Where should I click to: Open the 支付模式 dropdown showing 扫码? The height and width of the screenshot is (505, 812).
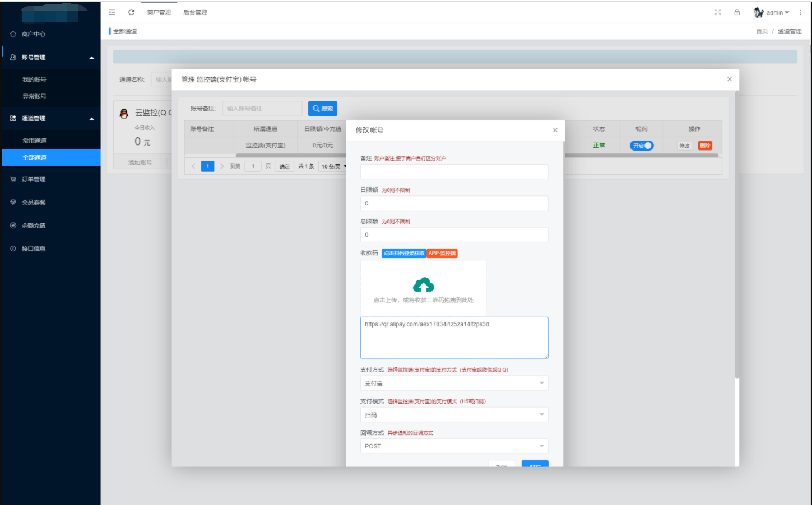(x=454, y=414)
